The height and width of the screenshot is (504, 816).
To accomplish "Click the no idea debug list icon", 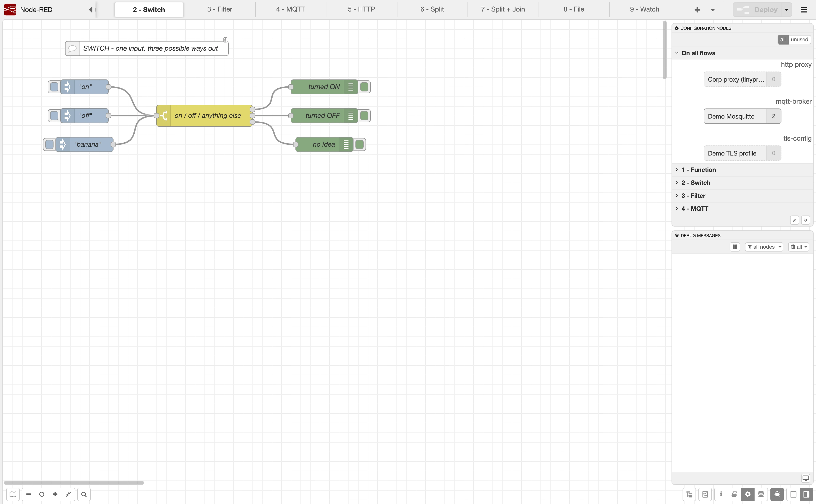I will point(346,145).
